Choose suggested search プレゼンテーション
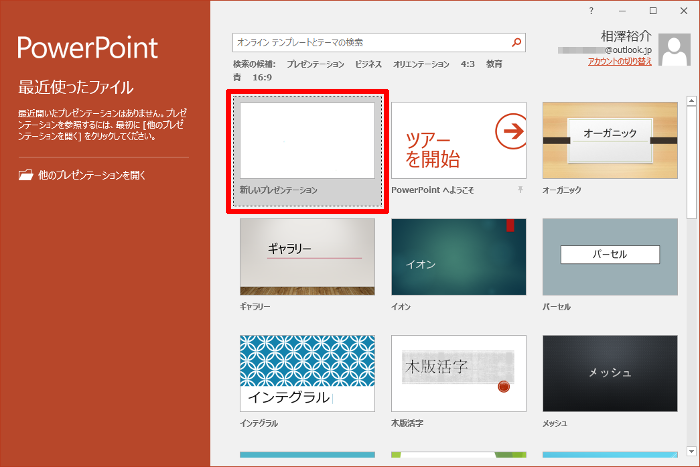 [315, 64]
